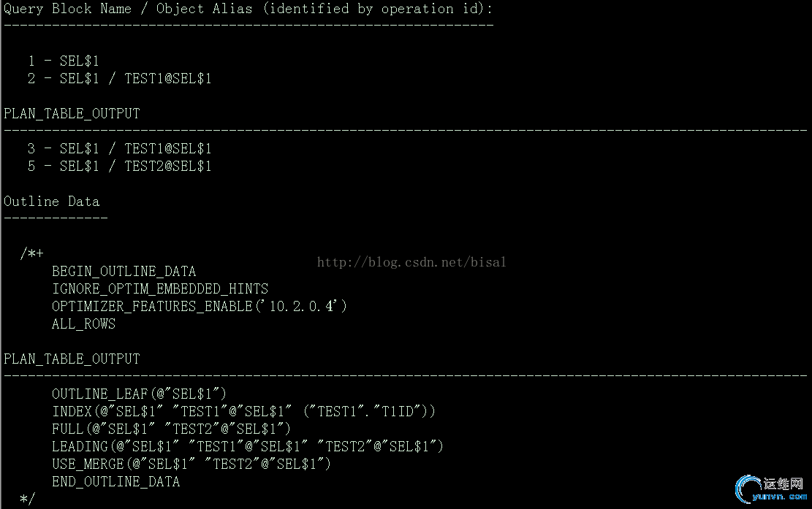Click the LEADING hint line
Viewport: 812px width, 509px height.
pyautogui.click(x=247, y=447)
